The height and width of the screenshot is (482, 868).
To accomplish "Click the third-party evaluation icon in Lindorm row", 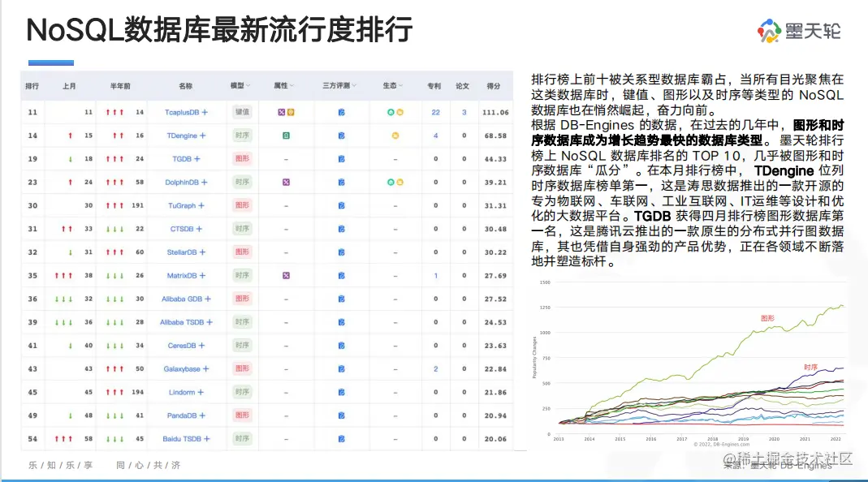I will point(342,392).
